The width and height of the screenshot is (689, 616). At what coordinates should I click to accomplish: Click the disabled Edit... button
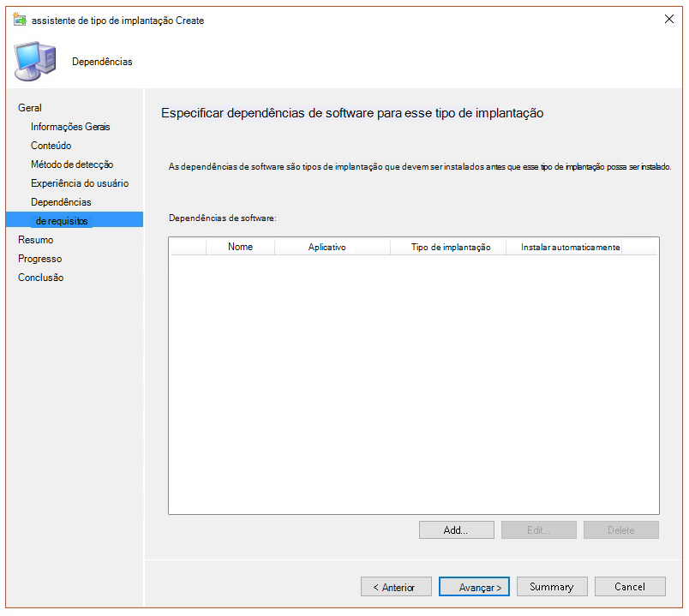click(539, 529)
